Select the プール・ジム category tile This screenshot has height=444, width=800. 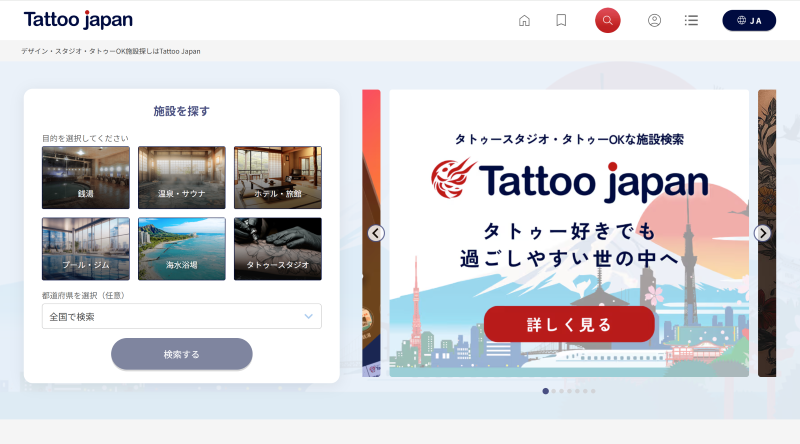pos(86,249)
